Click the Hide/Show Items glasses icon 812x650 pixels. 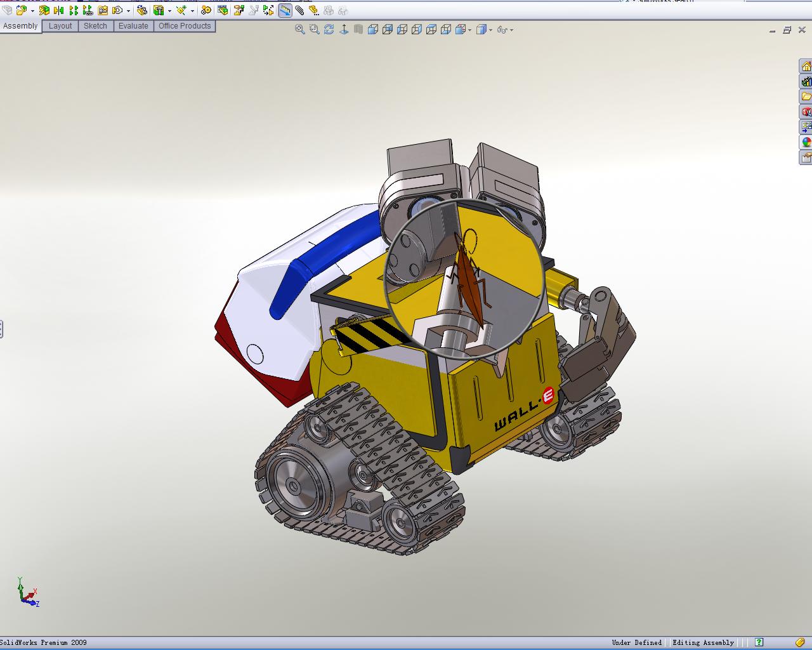[502, 29]
